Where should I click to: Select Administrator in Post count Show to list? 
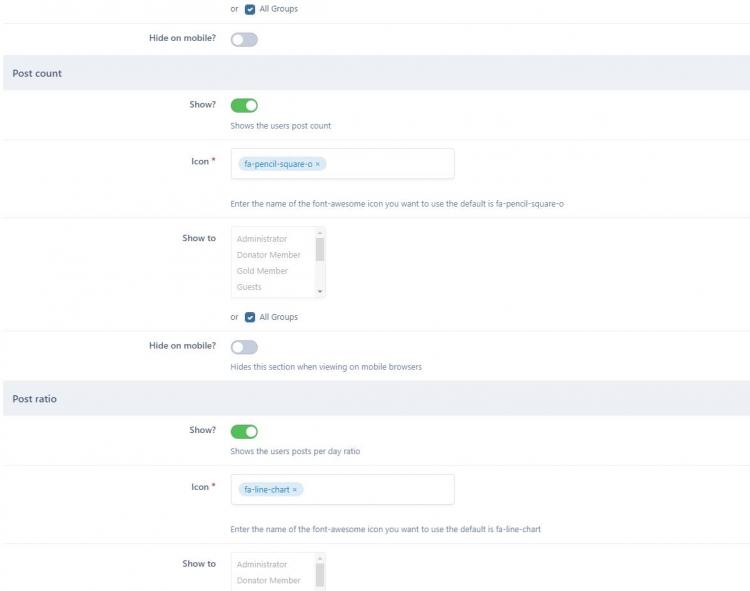[262, 239]
